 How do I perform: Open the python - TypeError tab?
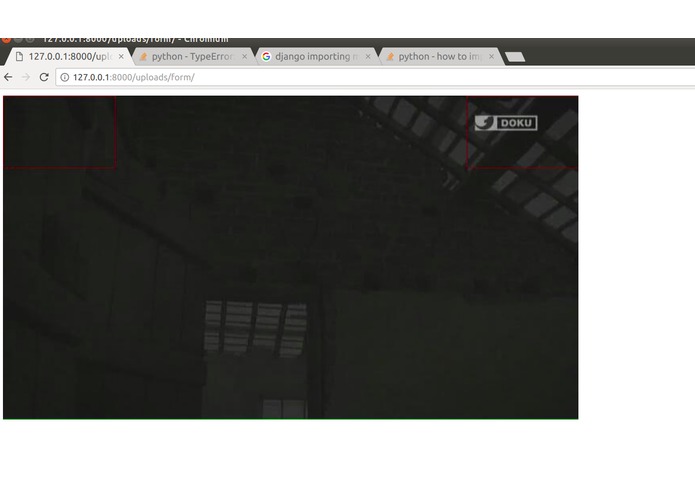point(193,57)
